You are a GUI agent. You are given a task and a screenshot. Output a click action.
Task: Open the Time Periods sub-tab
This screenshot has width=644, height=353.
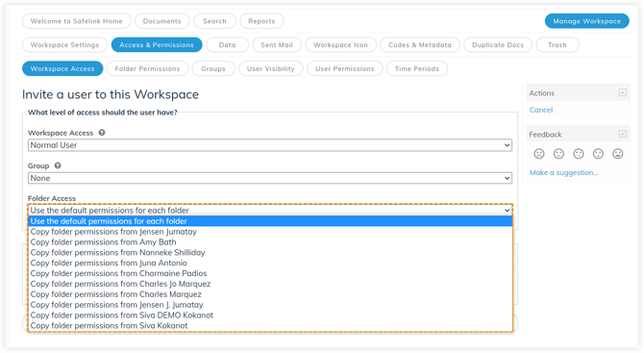pyautogui.click(x=417, y=68)
